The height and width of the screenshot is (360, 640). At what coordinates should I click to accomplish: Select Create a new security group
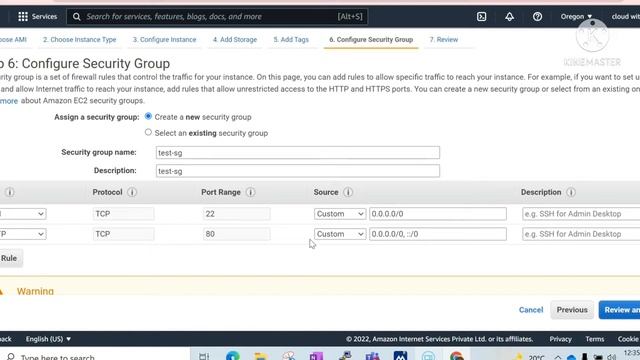click(x=148, y=116)
